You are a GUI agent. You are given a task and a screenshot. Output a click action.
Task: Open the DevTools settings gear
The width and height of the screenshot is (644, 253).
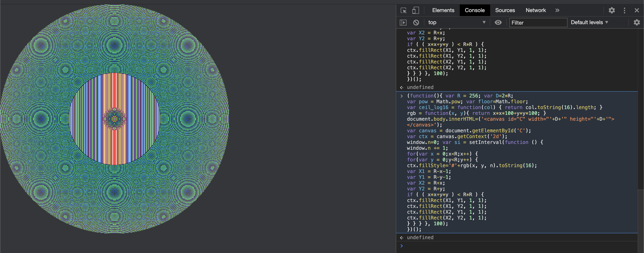[x=612, y=10]
